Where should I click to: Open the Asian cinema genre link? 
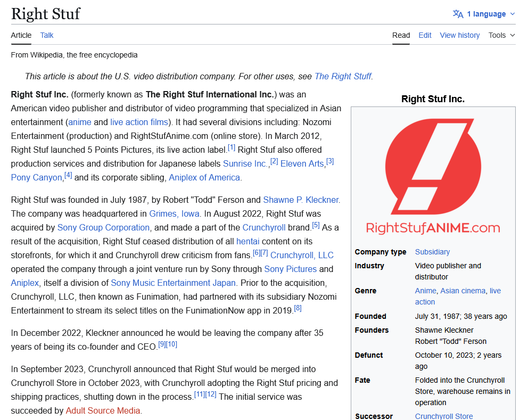click(x=463, y=291)
